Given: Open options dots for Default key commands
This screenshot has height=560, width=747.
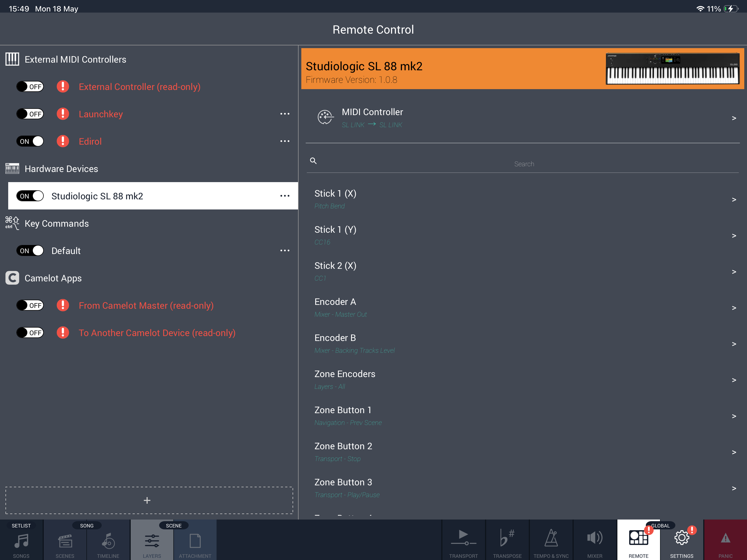Looking at the screenshot, I should [285, 251].
